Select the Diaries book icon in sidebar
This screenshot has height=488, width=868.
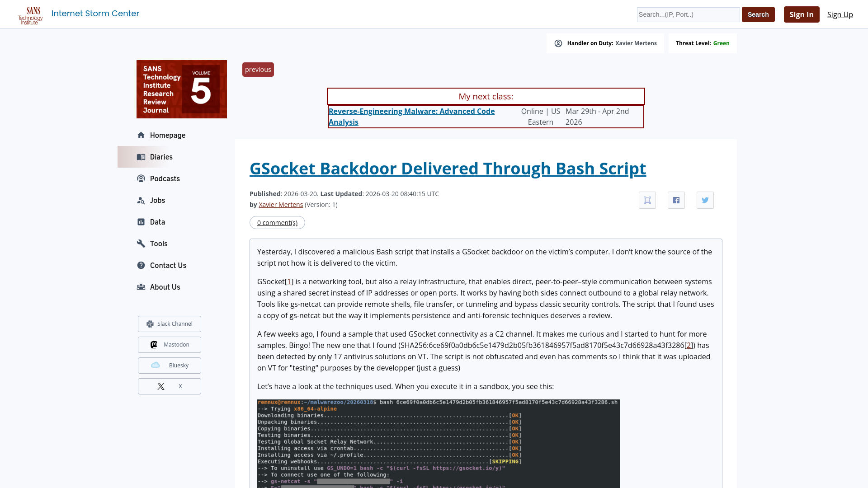pyautogui.click(x=142, y=157)
